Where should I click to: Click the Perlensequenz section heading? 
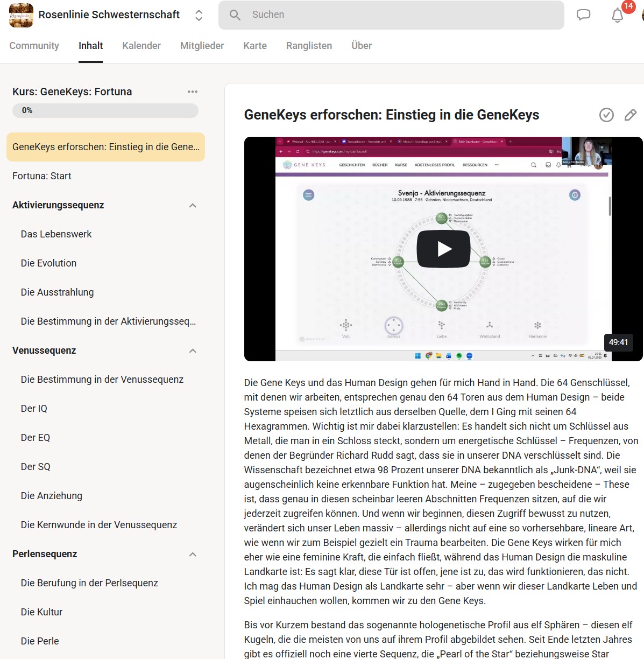click(45, 554)
